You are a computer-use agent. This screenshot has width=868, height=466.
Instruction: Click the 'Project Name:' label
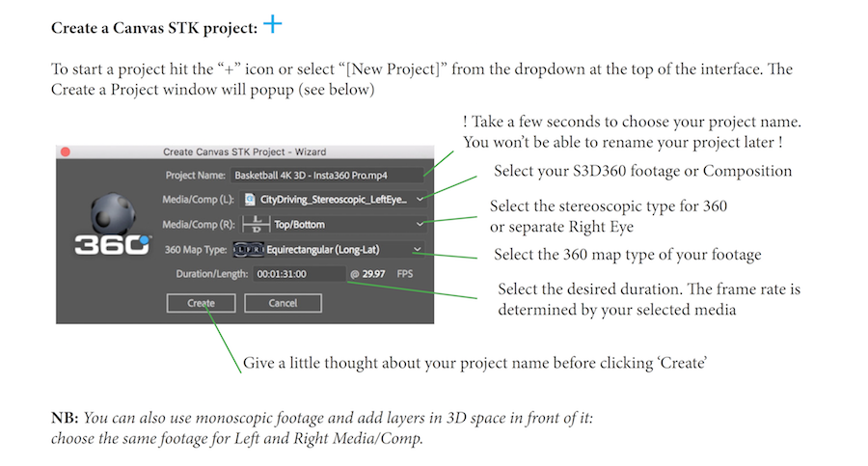(x=196, y=176)
